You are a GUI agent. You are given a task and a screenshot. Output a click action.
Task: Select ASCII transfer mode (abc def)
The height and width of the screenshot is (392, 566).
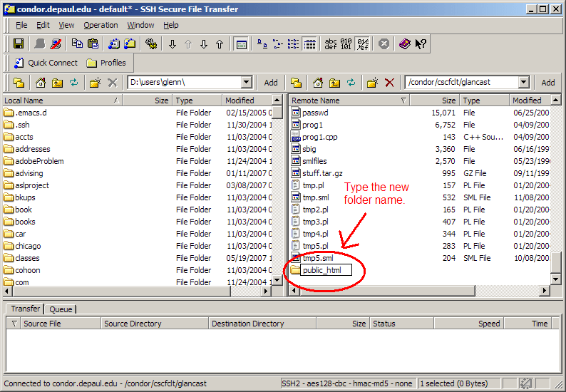pyautogui.click(x=331, y=44)
